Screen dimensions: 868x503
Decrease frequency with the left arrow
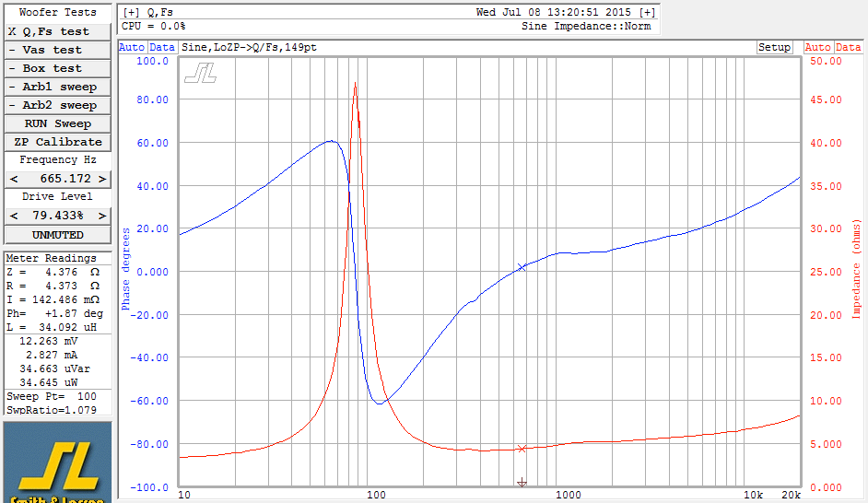point(14,179)
